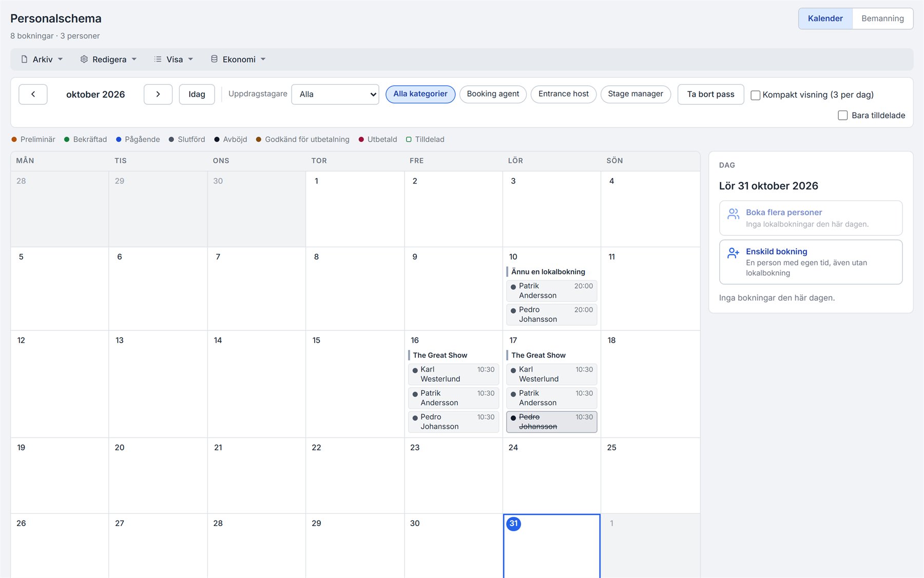Open Patrik Andersson 20:00 booking on 10th

pos(551,291)
